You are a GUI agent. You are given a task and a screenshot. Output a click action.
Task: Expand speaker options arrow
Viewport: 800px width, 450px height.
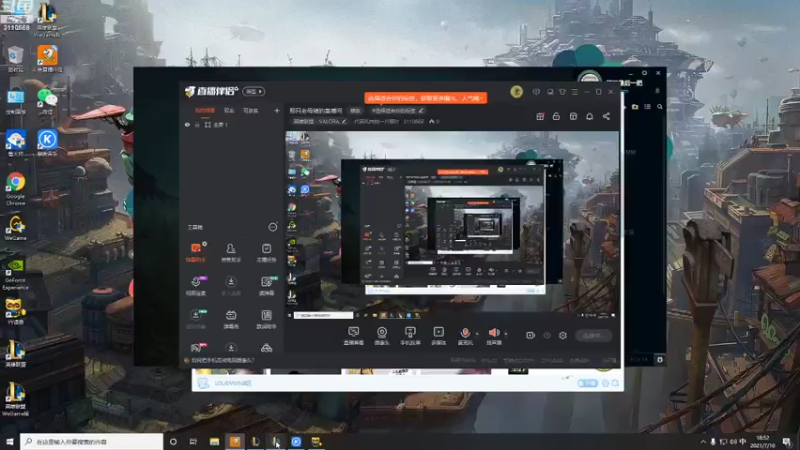(x=506, y=334)
